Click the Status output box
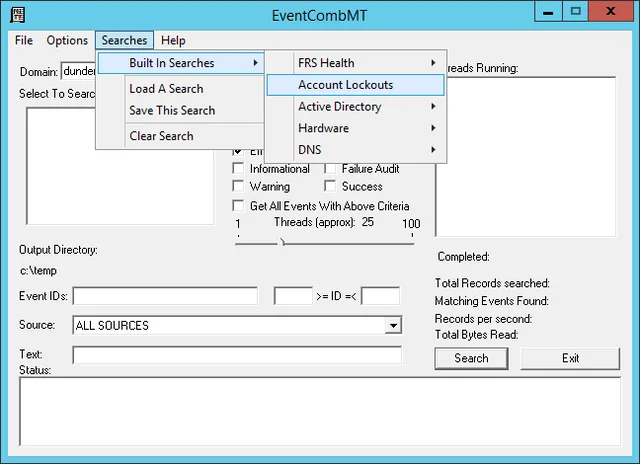 click(320, 412)
